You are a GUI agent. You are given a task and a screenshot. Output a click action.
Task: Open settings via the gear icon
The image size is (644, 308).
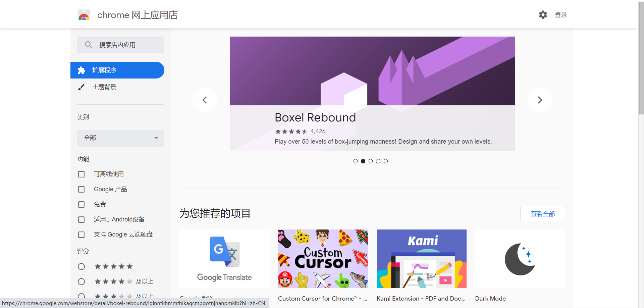(x=543, y=15)
